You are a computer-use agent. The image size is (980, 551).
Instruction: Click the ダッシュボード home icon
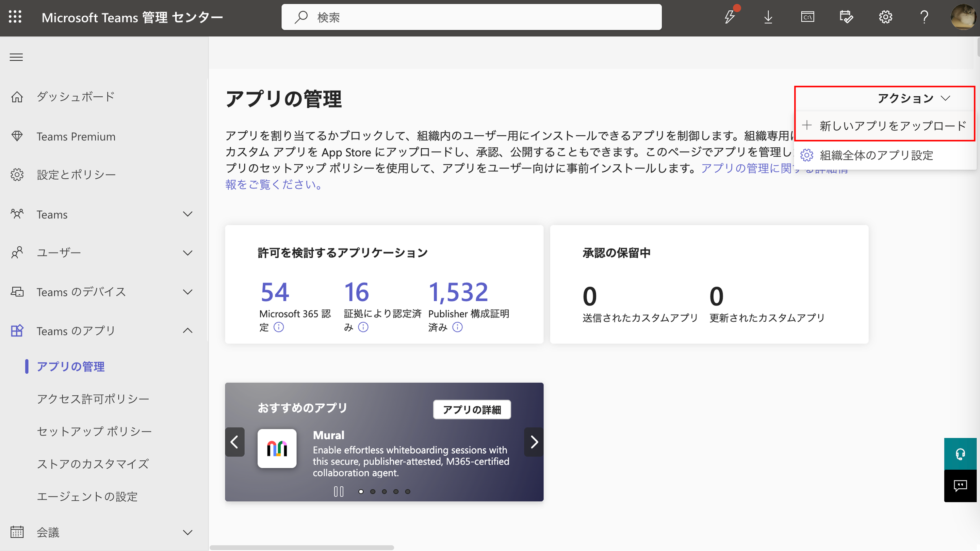pyautogui.click(x=17, y=97)
